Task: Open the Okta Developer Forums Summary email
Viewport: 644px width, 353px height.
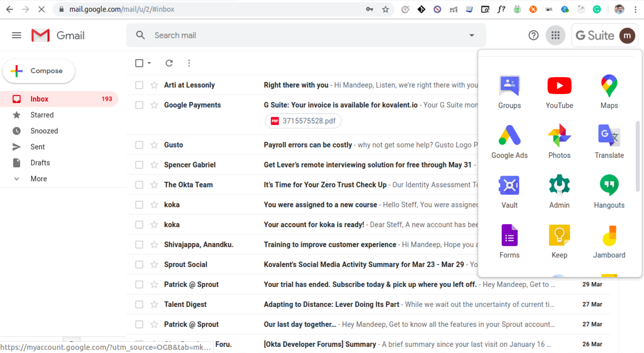Action: [x=320, y=344]
